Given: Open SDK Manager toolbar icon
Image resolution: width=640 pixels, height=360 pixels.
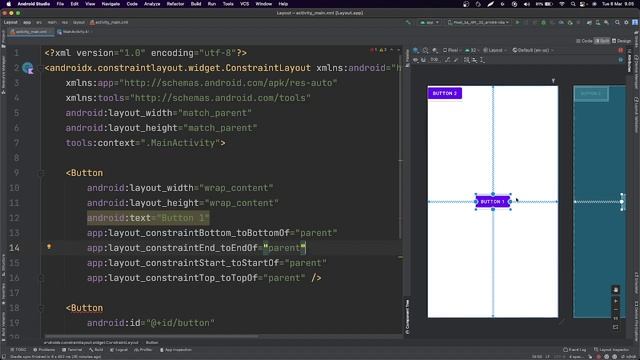Looking at the screenshot, I should tap(607, 22).
